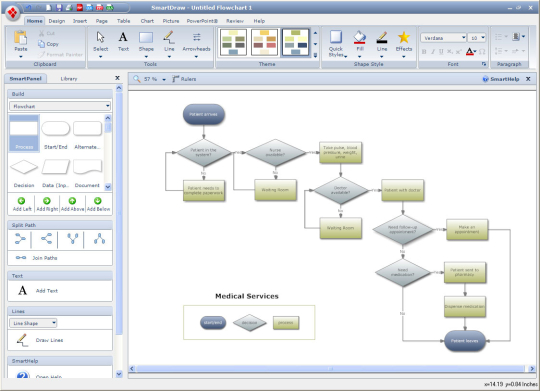Open the Paste dropdown arrow

(21, 56)
